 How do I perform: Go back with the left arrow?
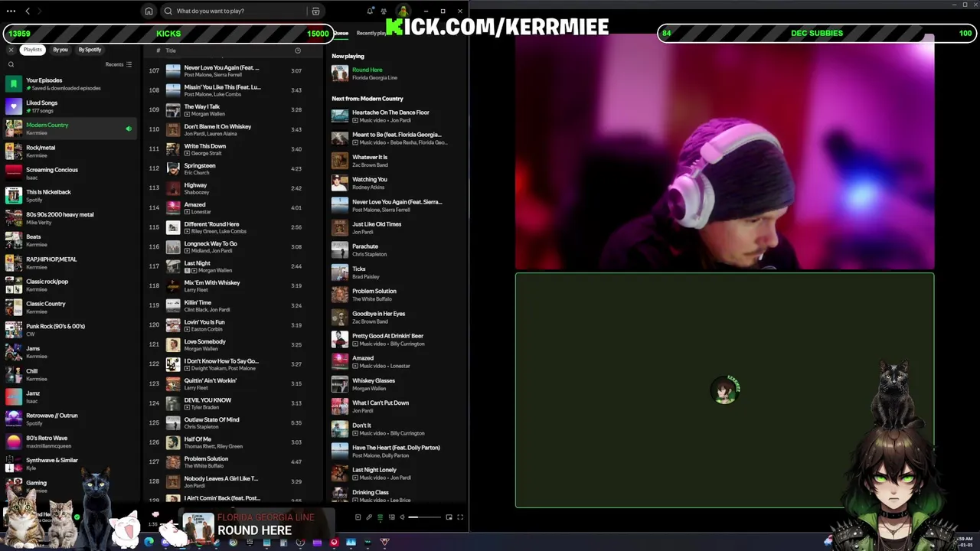point(28,11)
